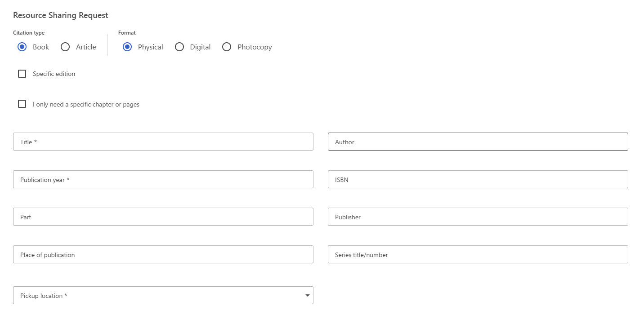Screen dimensions: 644x311
Task: Click the 'Specific edition' label text
Action: pyautogui.click(x=54, y=74)
